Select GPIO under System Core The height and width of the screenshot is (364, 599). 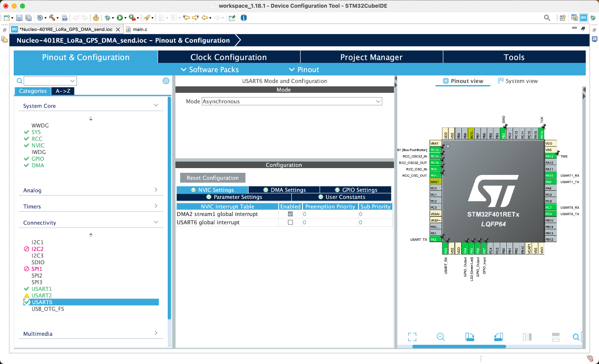pyautogui.click(x=38, y=159)
